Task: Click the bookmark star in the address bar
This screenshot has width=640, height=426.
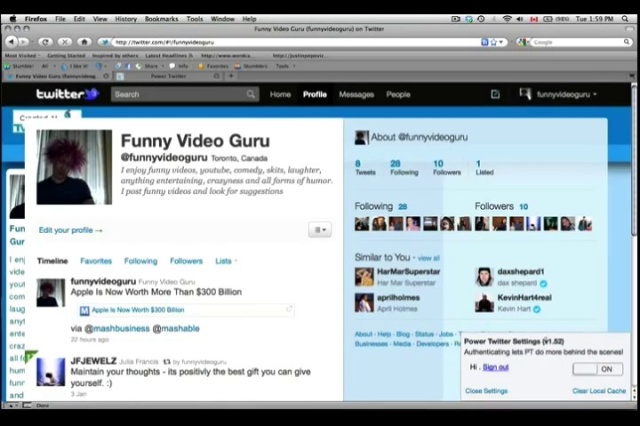Action: pyautogui.click(x=493, y=42)
